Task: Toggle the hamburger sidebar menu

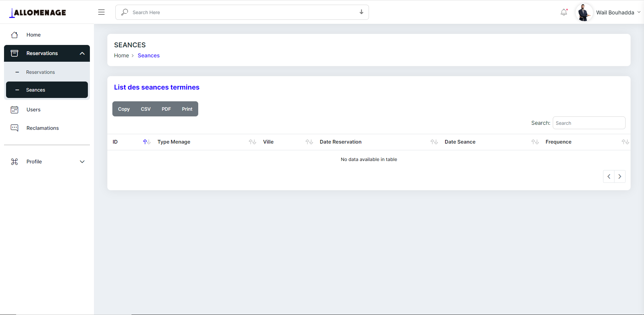Action: pyautogui.click(x=101, y=12)
